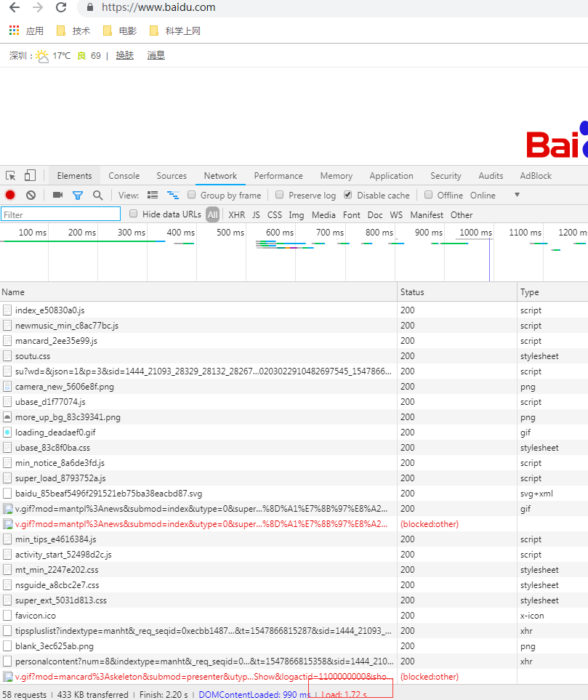
Task: Select blank_3ec625ab.png request row
Action: tap(294, 646)
